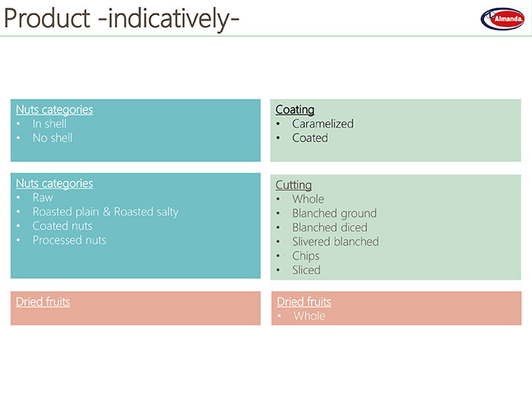Click the In shell bullet item
This screenshot has width=532, height=399.
49,124
